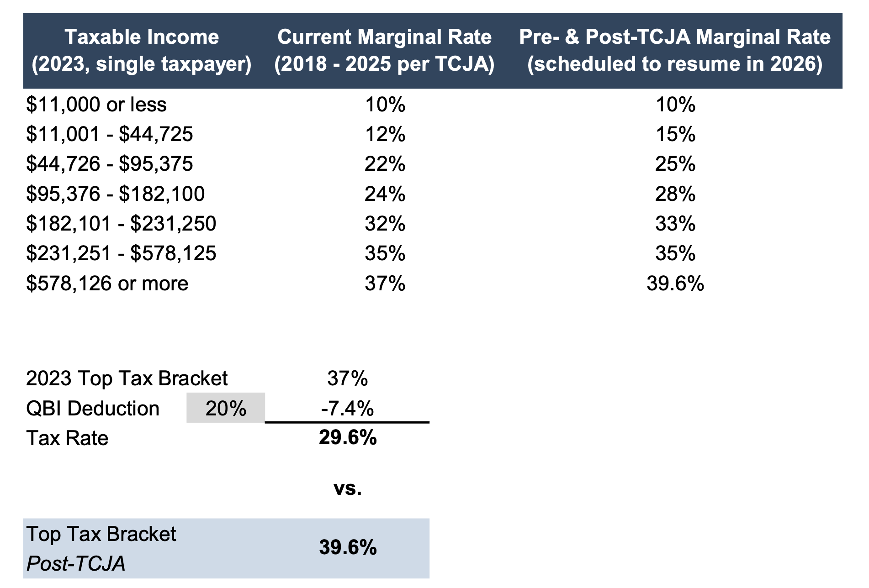Image resolution: width=869 pixels, height=588 pixels.
Task: Select the "$578,126 or more" bracket cell
Action: tap(107, 283)
